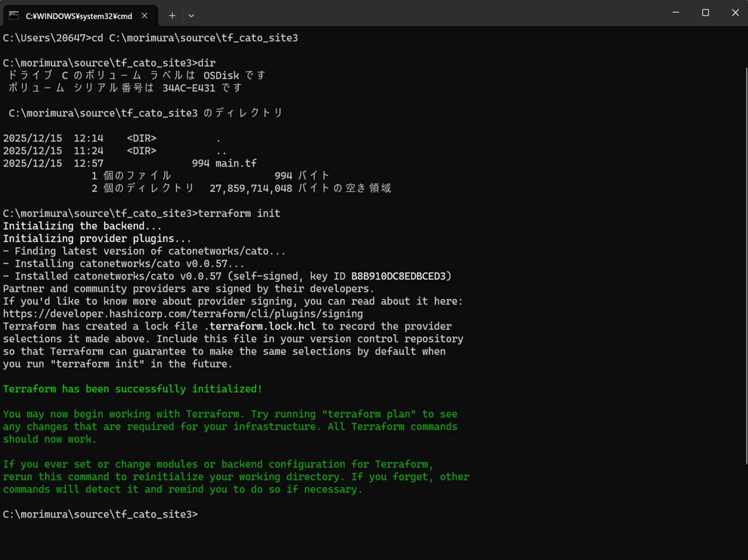The height and width of the screenshot is (560, 748).
Task: Click the quoted "terraform plan" text
Action: [369, 414]
